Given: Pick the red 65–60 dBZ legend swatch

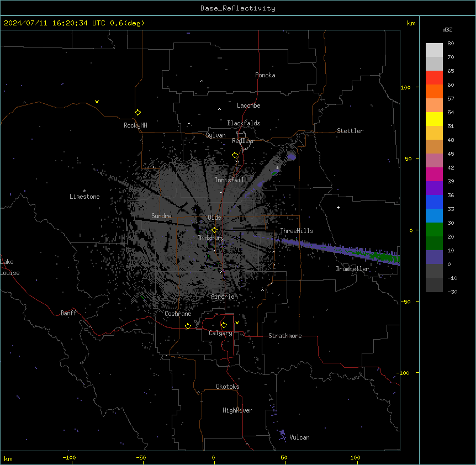Looking at the screenshot, I should click(434, 78).
